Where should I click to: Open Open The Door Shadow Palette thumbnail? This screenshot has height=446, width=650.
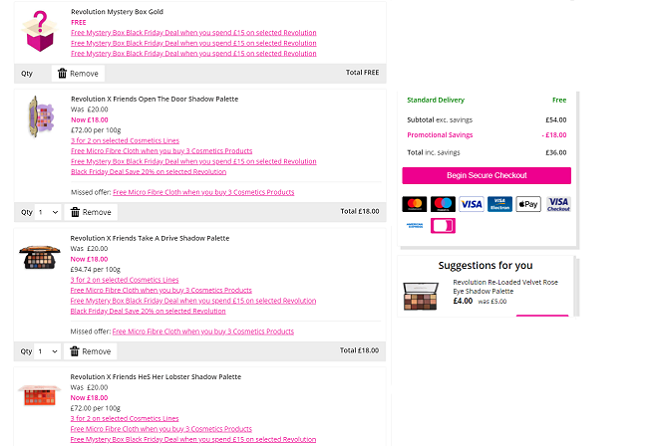pos(40,116)
